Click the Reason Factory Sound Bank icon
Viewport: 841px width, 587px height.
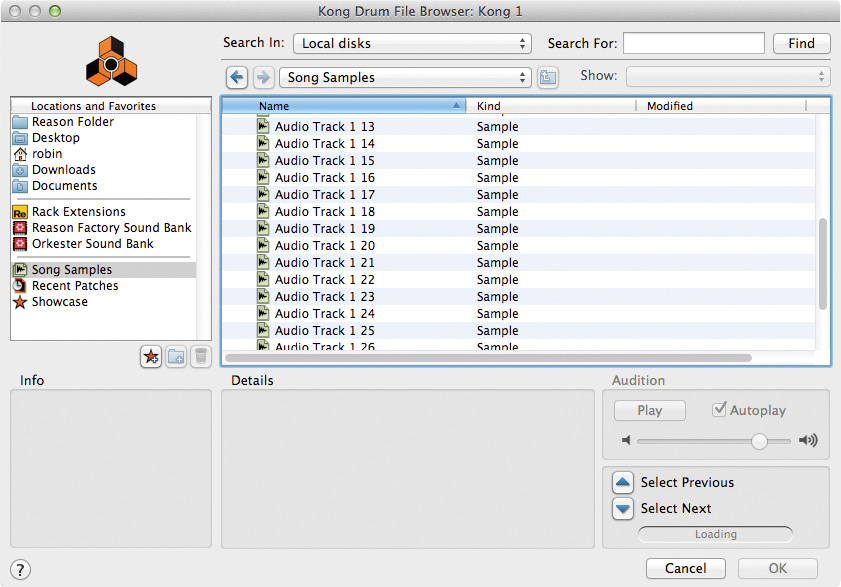tap(20, 228)
